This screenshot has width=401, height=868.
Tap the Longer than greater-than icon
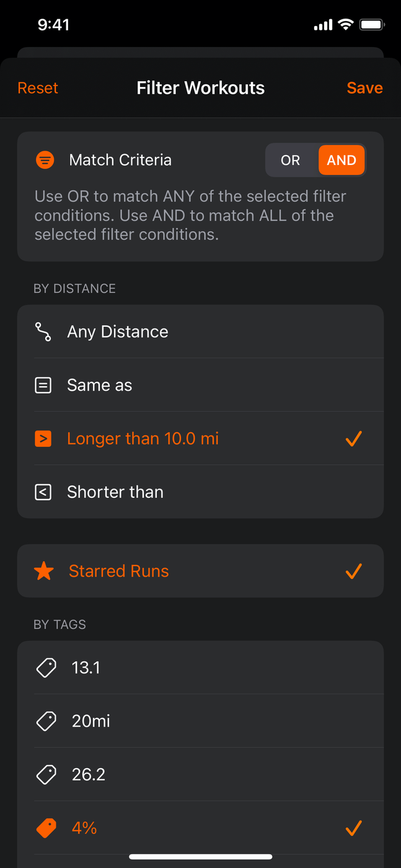click(43, 439)
